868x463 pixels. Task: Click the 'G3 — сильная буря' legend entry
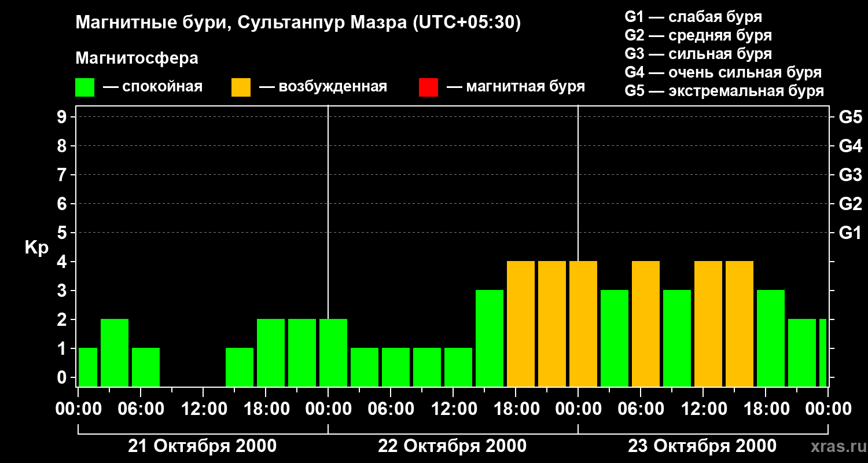click(x=698, y=54)
